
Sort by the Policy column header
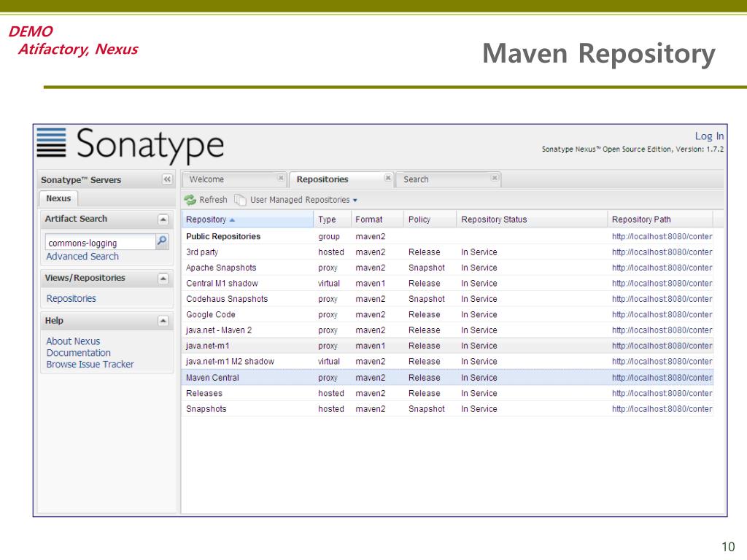pyautogui.click(x=430, y=219)
